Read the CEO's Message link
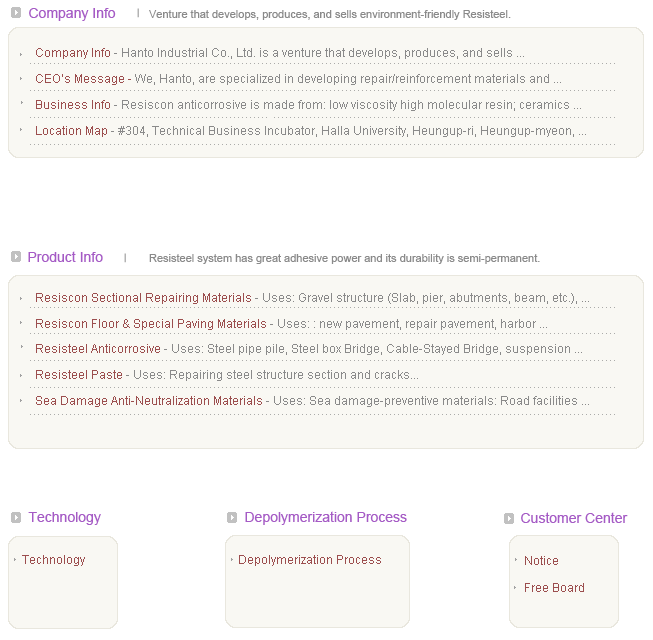This screenshot has width=653, height=640. tap(80, 79)
